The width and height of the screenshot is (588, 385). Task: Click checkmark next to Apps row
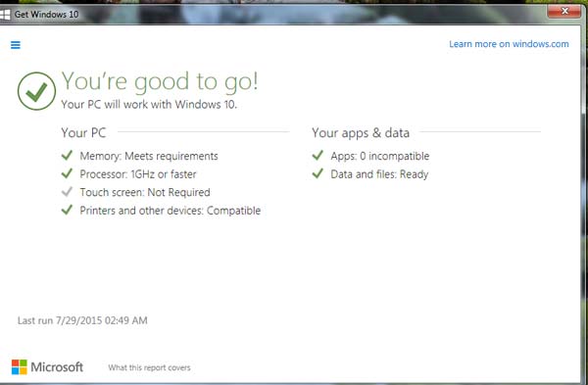tap(318, 155)
